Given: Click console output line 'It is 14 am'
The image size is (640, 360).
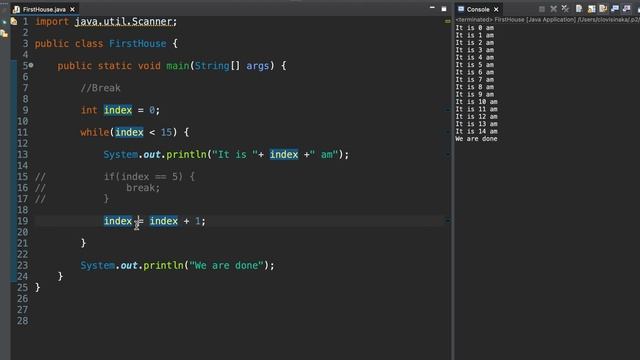Looking at the screenshot, I should click(x=476, y=131).
